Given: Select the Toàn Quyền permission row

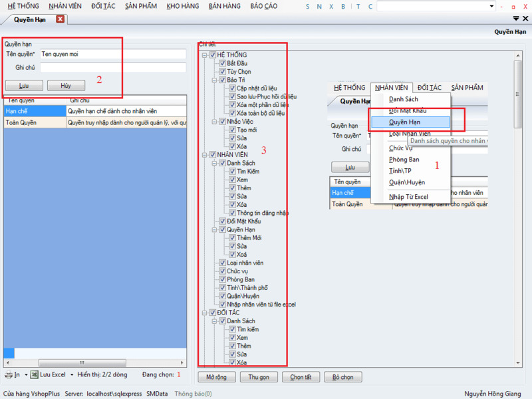Looking at the screenshot, I should 95,122.
